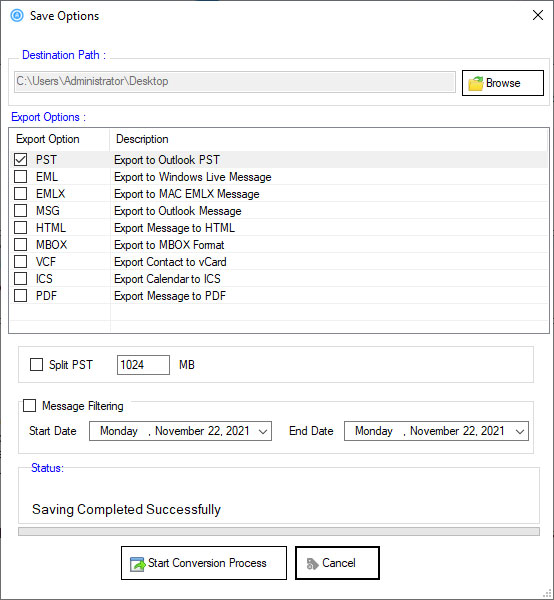Click the Start Conversion Process icon
Viewport: 554px width, 600px height.
point(137,563)
